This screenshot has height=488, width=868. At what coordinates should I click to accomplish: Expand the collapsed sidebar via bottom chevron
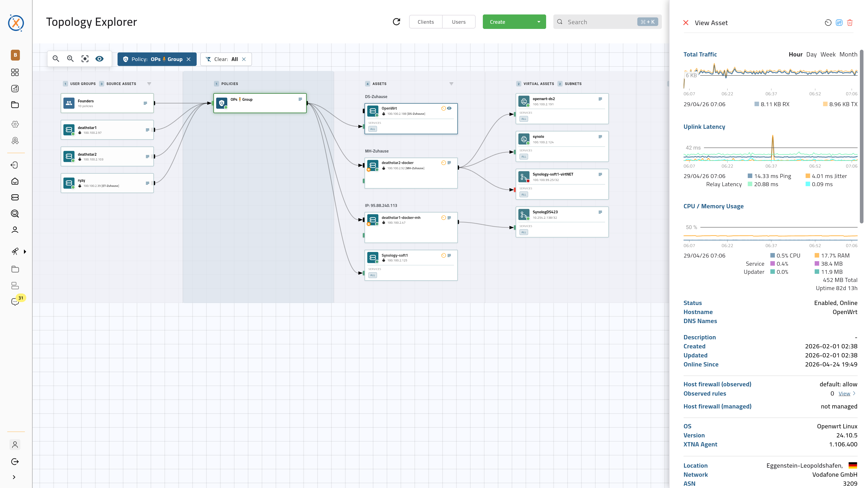point(15,477)
